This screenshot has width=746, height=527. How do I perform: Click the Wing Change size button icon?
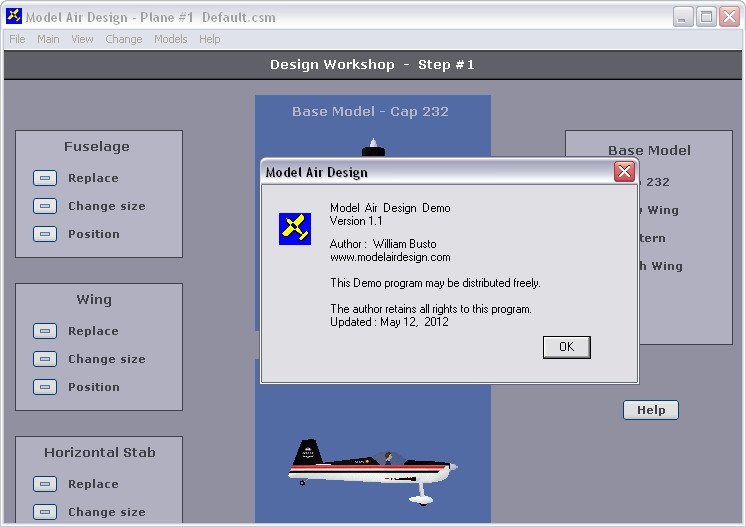pyautogui.click(x=45, y=359)
